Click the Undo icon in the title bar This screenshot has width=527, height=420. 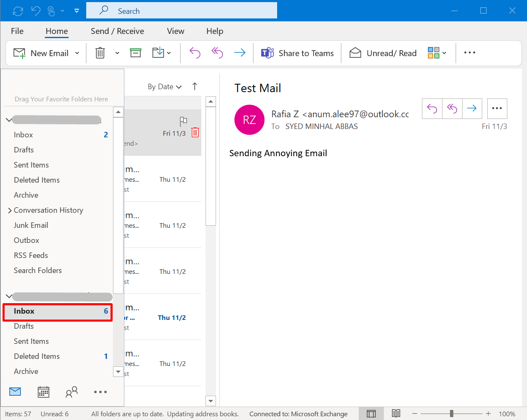pos(36,11)
